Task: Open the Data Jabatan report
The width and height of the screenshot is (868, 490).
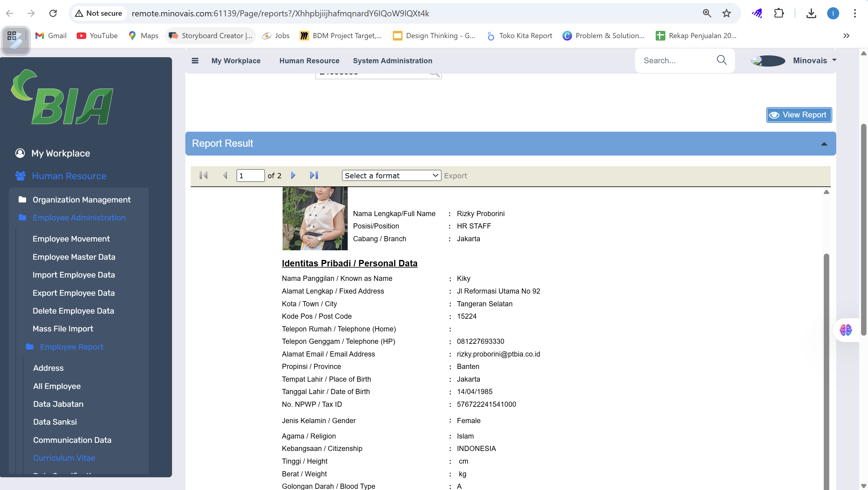Action: click(x=58, y=404)
